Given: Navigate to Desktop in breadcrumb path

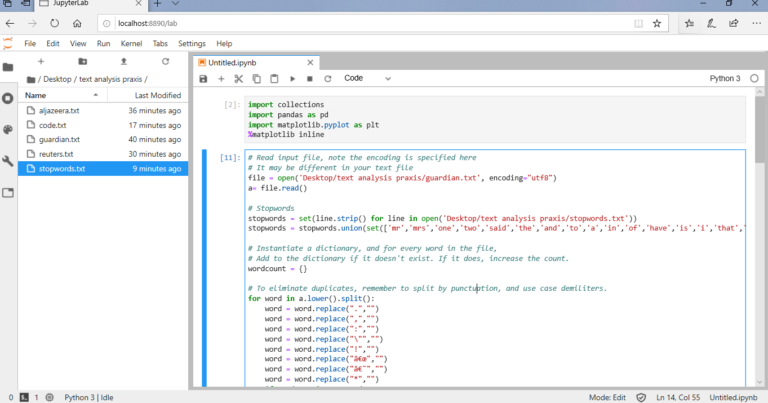Looking at the screenshot, I should [x=57, y=79].
